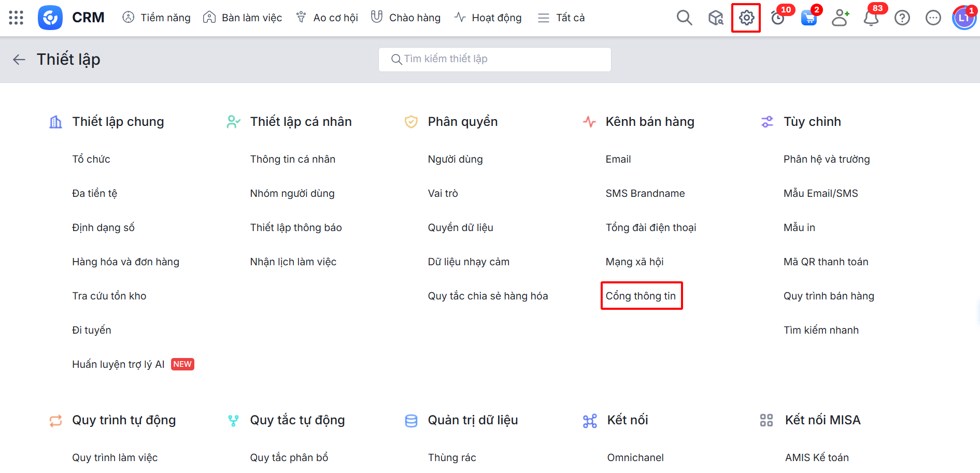Click the Tìm kiếm thiết lập search field
This screenshot has height=473, width=980.
click(x=495, y=59)
